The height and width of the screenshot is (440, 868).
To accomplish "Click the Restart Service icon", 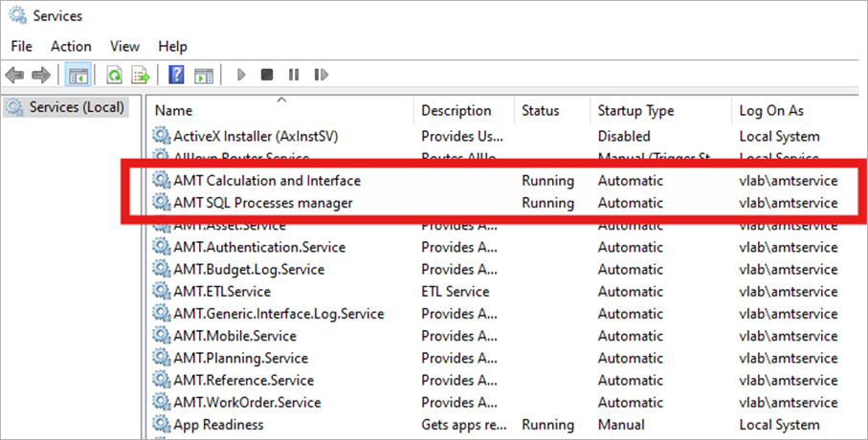I will click(x=321, y=75).
